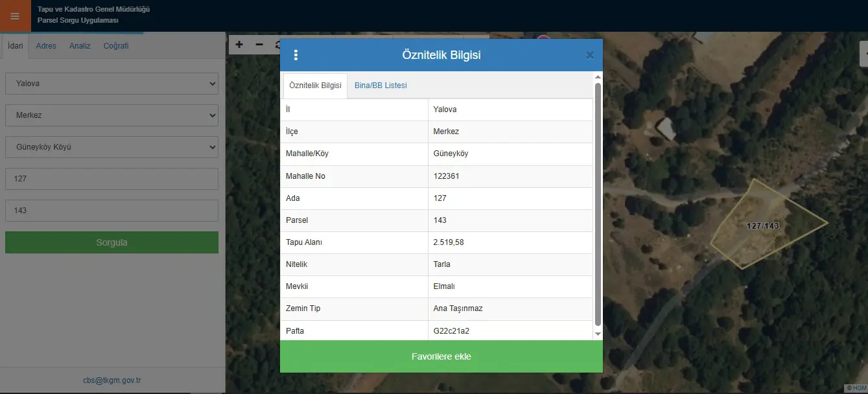Open the Coğrafi tab
This screenshot has height=394, width=868.
click(x=116, y=46)
